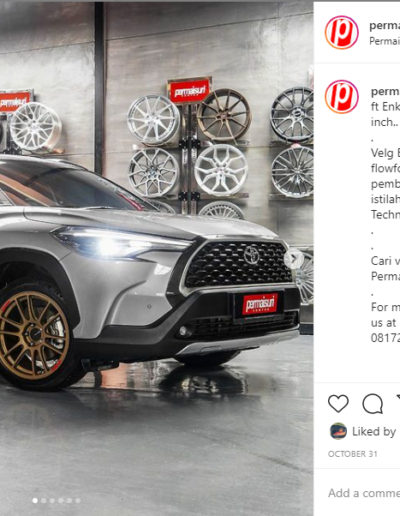
Task: Like the post with the heart icon
Action: [x=338, y=404]
